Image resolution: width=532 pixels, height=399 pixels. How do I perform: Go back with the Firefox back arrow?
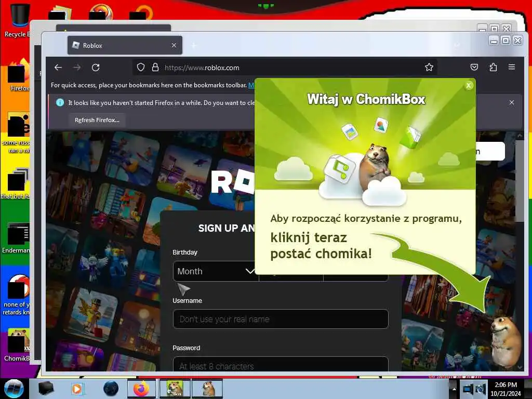coord(58,68)
